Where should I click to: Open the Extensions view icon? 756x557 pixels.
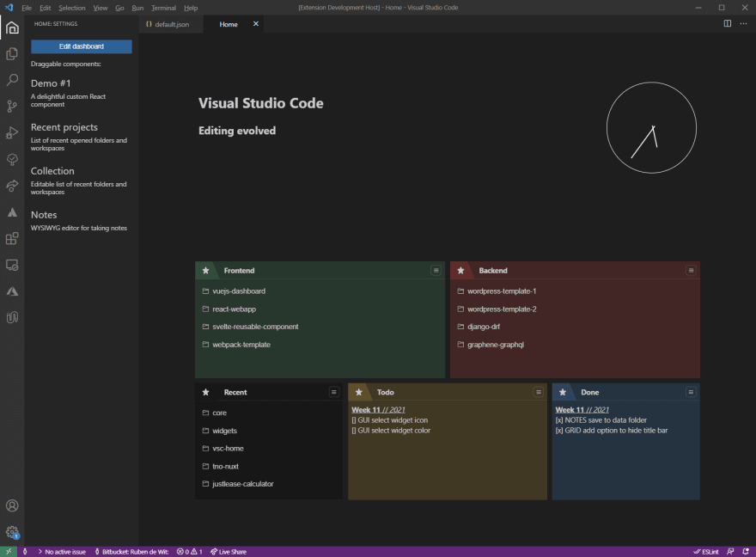(12, 239)
